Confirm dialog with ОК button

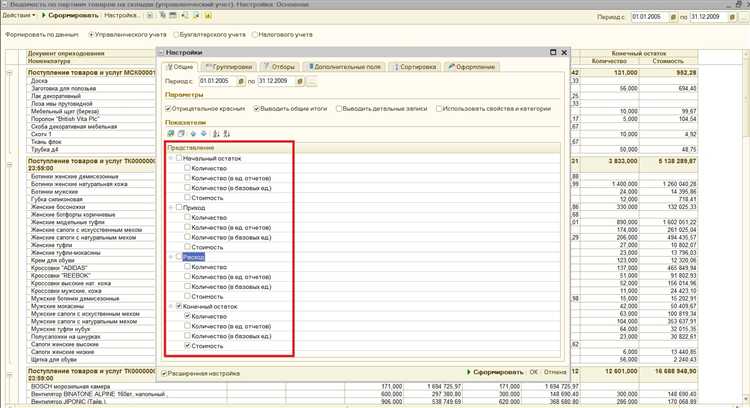pos(534,372)
